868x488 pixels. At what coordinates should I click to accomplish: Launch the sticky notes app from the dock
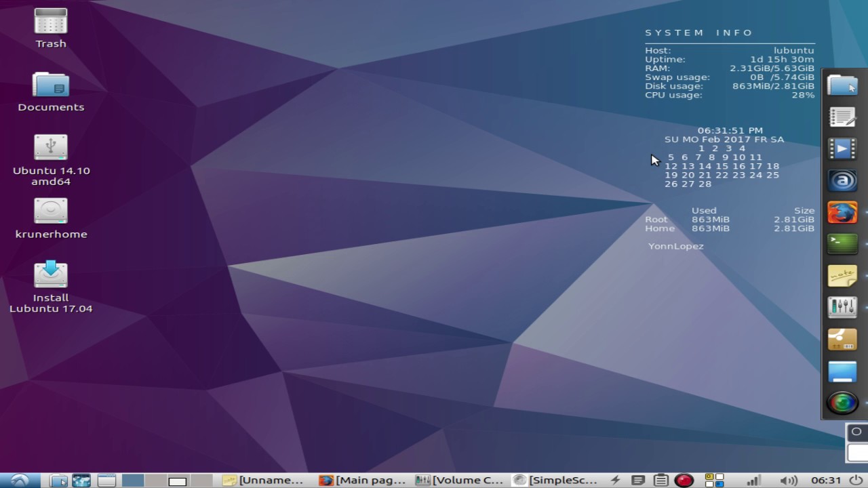[x=842, y=275]
